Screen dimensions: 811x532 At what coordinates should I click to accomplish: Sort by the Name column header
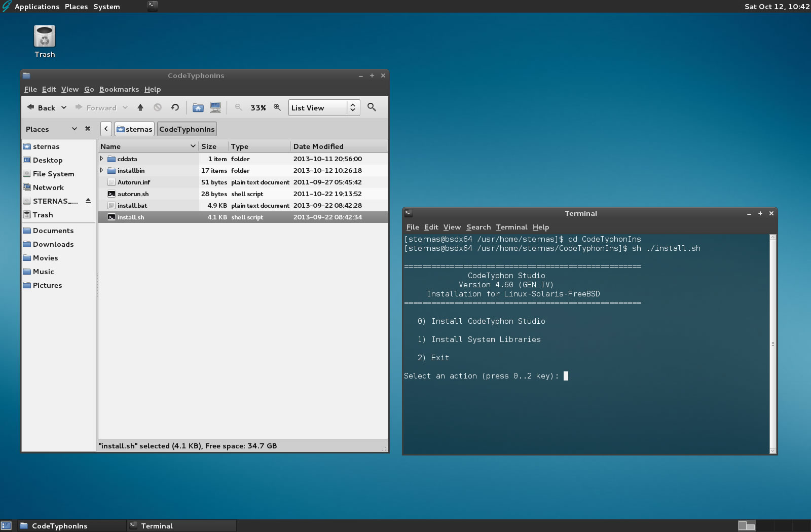(x=148, y=146)
